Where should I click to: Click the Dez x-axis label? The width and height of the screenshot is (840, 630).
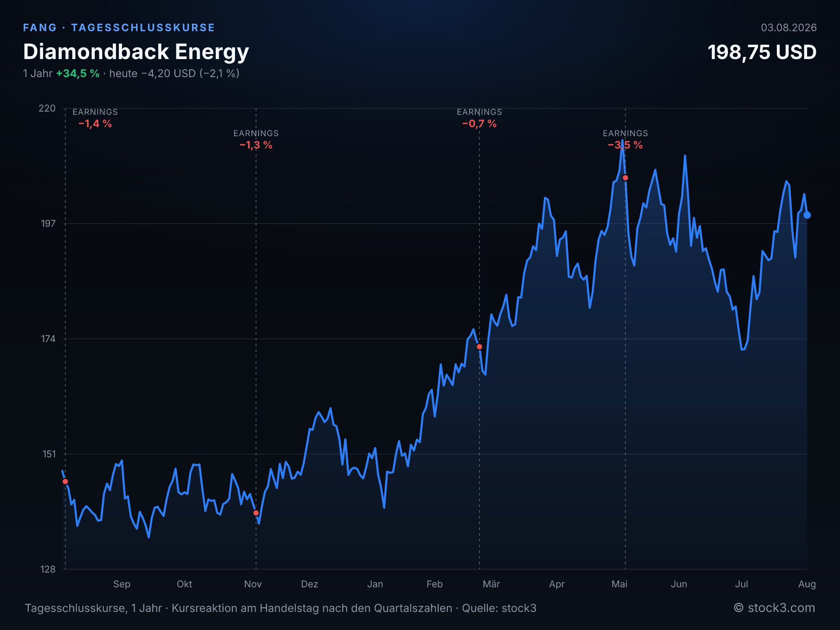coord(310,584)
